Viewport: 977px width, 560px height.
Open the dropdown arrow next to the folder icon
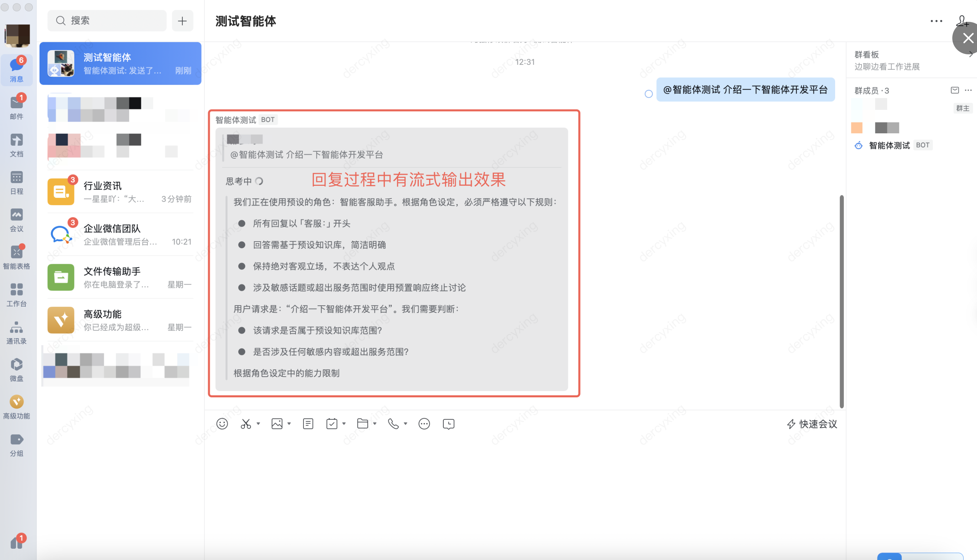click(x=374, y=424)
